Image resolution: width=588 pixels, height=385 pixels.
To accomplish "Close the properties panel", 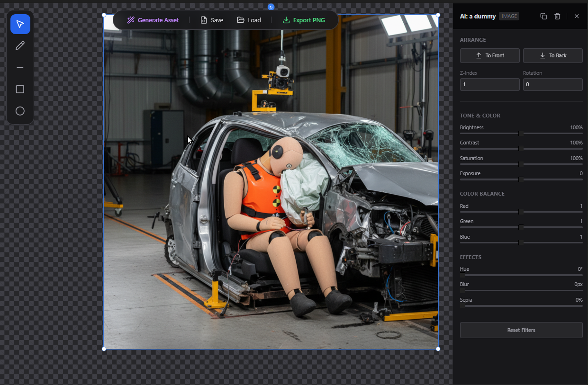I will [577, 16].
